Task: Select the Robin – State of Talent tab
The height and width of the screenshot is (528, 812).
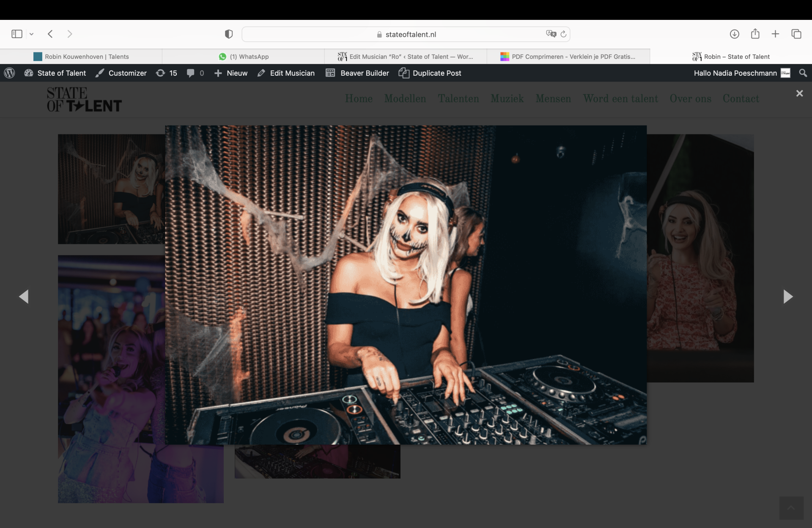Action: [x=731, y=57]
